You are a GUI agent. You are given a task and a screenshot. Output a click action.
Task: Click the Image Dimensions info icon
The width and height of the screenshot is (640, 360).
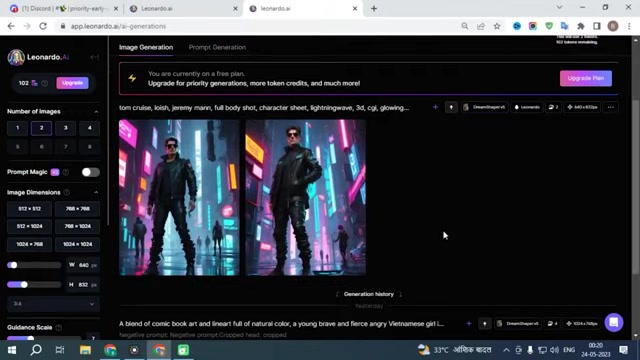[67, 192]
